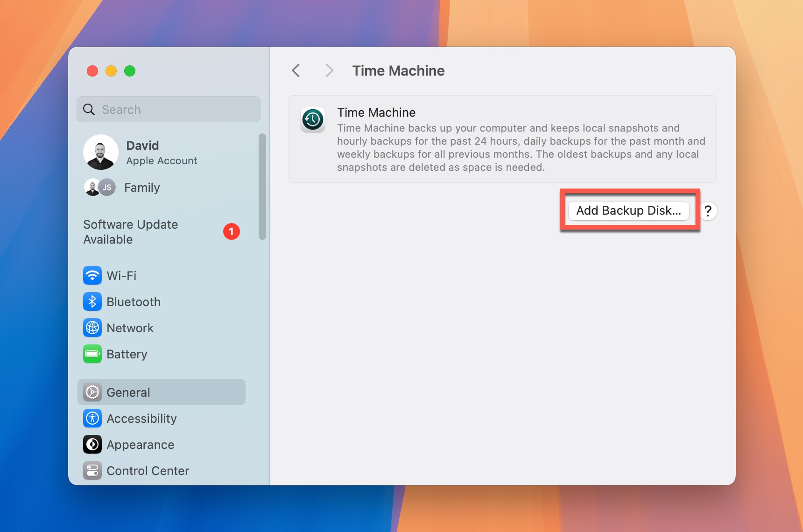
Task: Click the Accessibility icon in the sidebar
Action: tap(92, 418)
